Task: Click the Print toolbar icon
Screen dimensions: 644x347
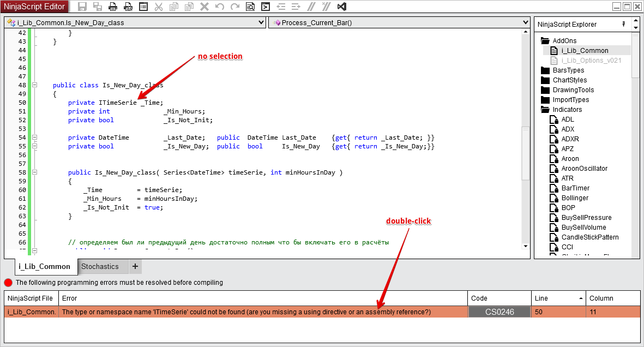Action: click(x=112, y=7)
